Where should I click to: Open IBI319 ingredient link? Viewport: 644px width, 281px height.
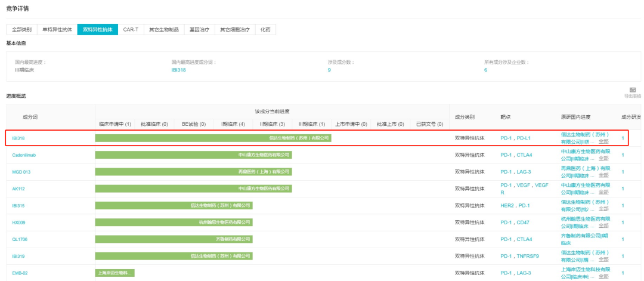click(18, 256)
